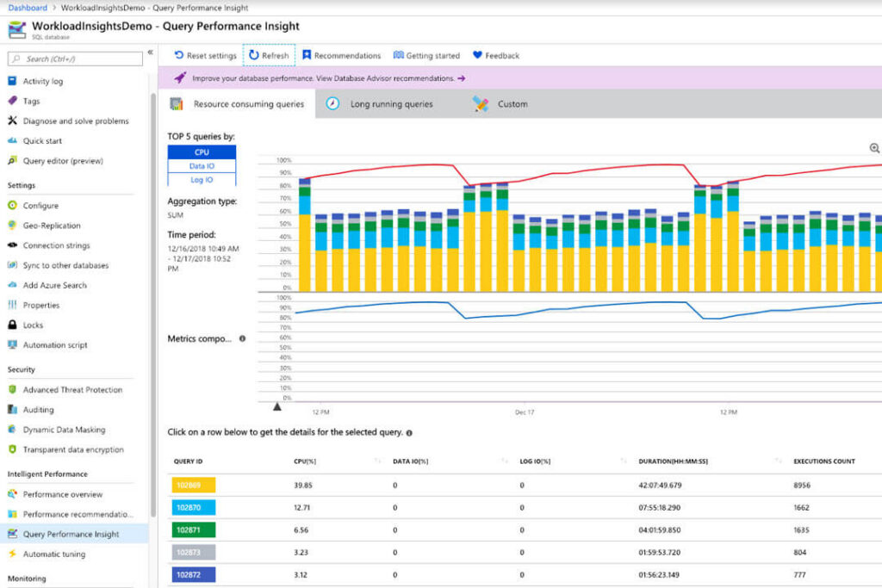The image size is (882, 588).
Task: Open the View Database Advisor recommendations link
Action: pos(390,78)
